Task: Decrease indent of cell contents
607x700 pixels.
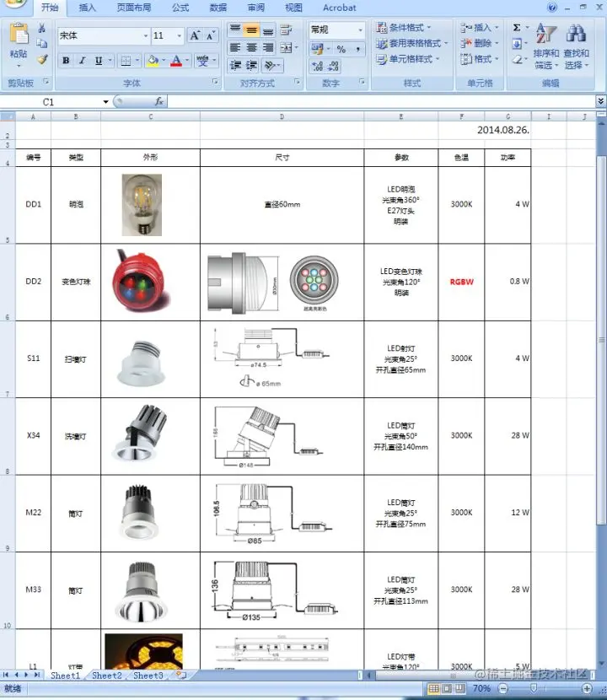Action: click(x=234, y=66)
